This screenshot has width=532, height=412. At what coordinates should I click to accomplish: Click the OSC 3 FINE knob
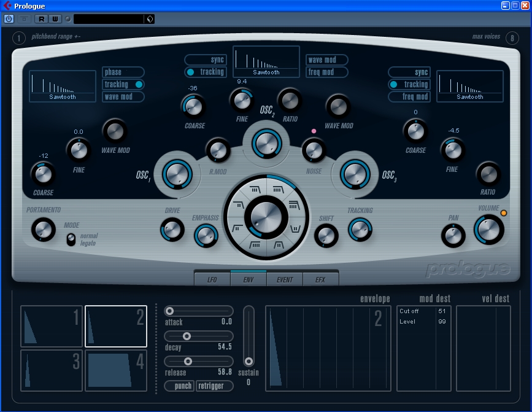(453, 150)
